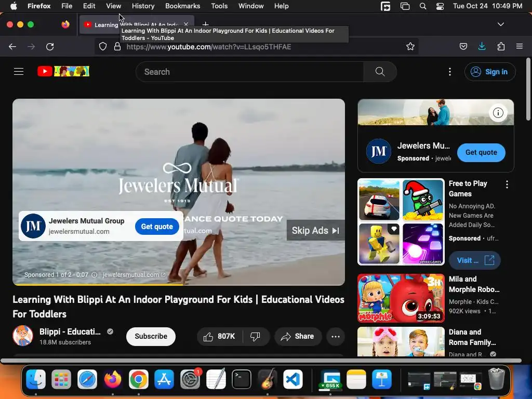Screen dimensions: 532x399
Task: Share the Blippi video
Action: [298, 336]
